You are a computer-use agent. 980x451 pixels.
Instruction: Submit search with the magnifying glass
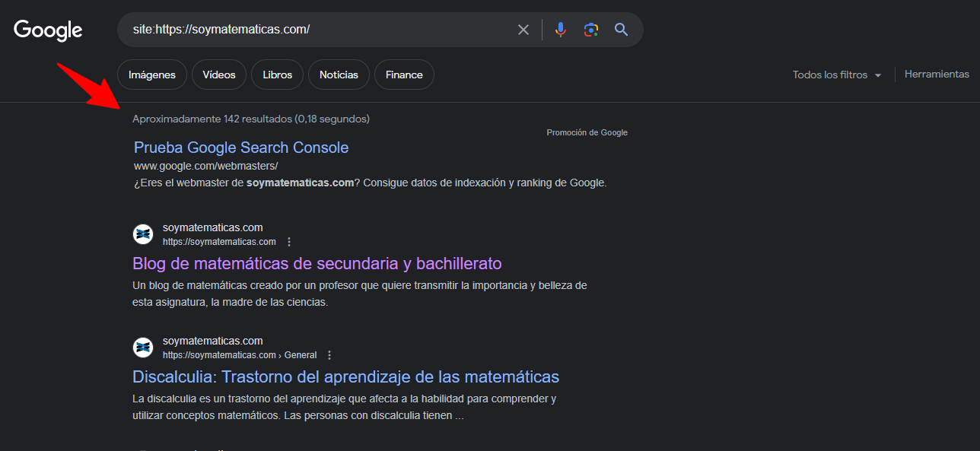point(622,30)
